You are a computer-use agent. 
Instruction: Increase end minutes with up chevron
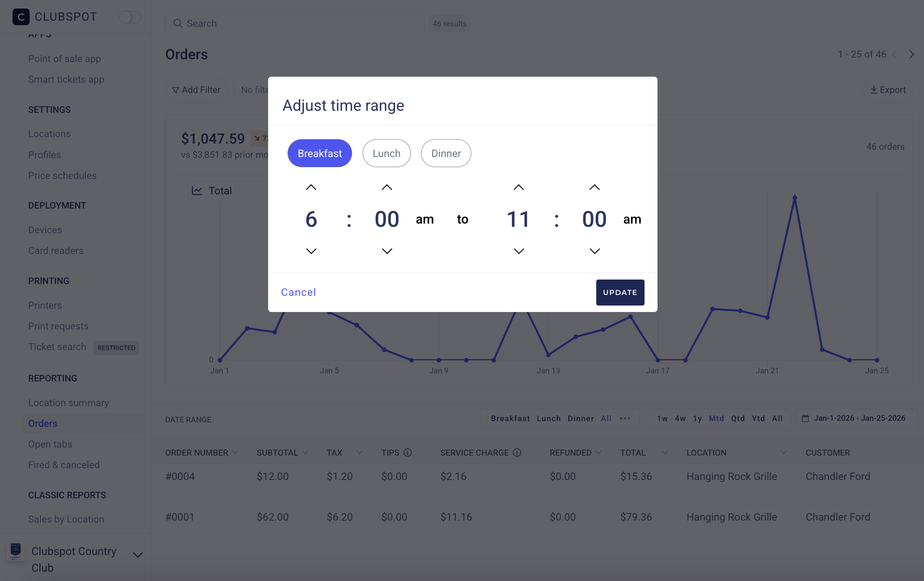tap(595, 187)
